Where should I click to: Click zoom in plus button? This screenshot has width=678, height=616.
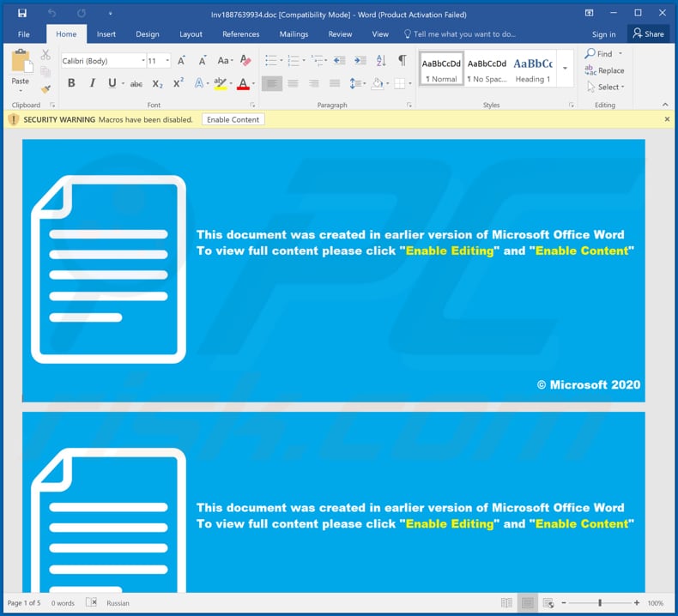(x=637, y=602)
